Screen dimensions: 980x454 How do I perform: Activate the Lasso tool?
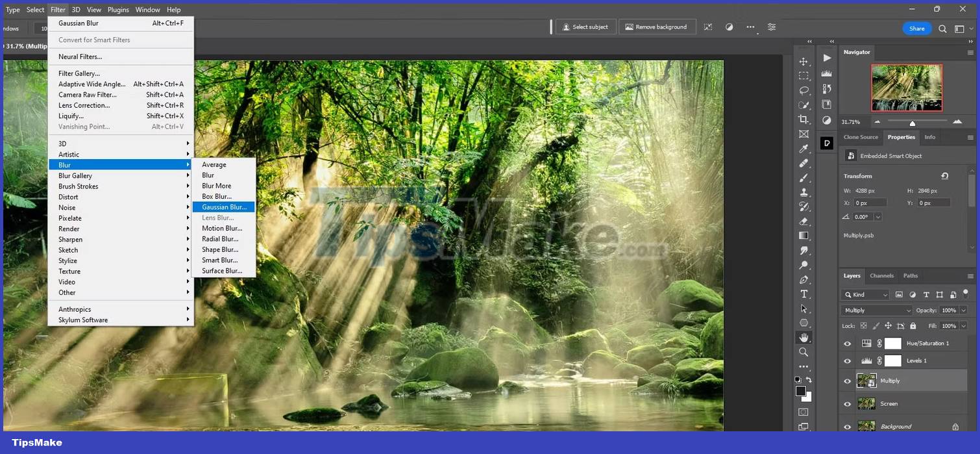pyautogui.click(x=804, y=90)
